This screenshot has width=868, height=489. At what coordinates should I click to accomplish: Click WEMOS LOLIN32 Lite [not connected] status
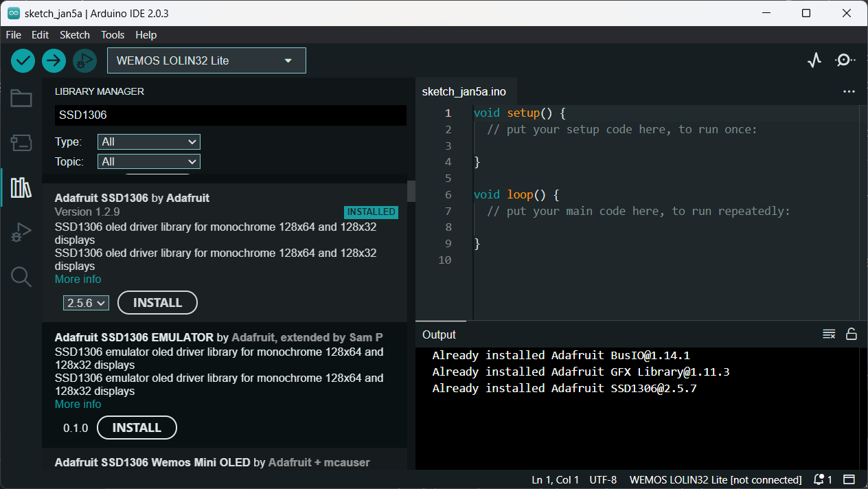coord(716,479)
